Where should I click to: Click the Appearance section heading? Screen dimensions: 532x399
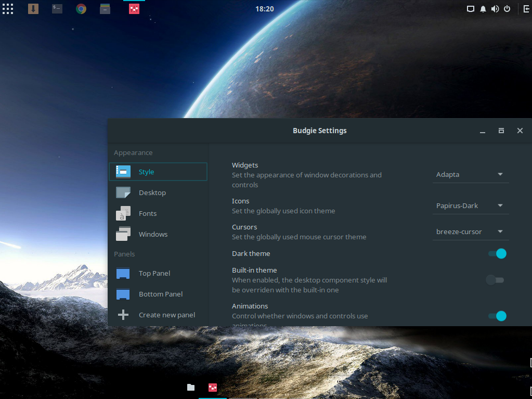click(133, 152)
